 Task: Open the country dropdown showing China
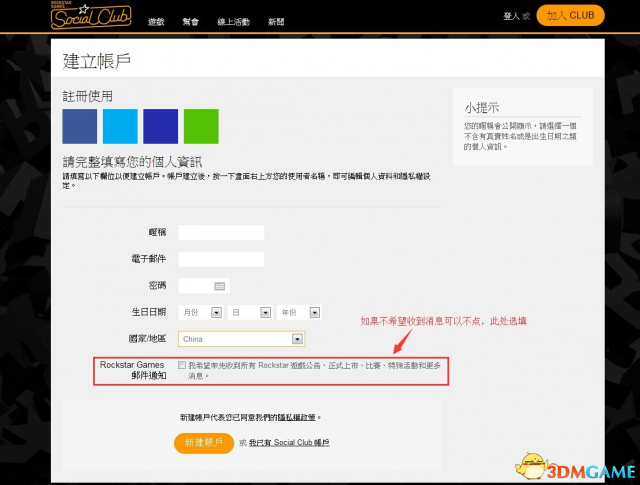pos(241,339)
